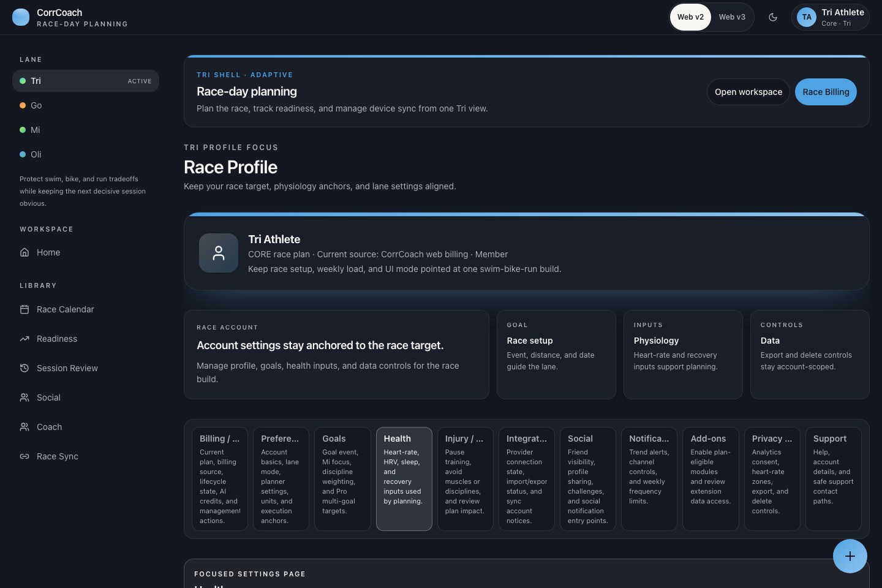The width and height of the screenshot is (882, 588).
Task: Click the Home house icon
Action: pyautogui.click(x=24, y=252)
